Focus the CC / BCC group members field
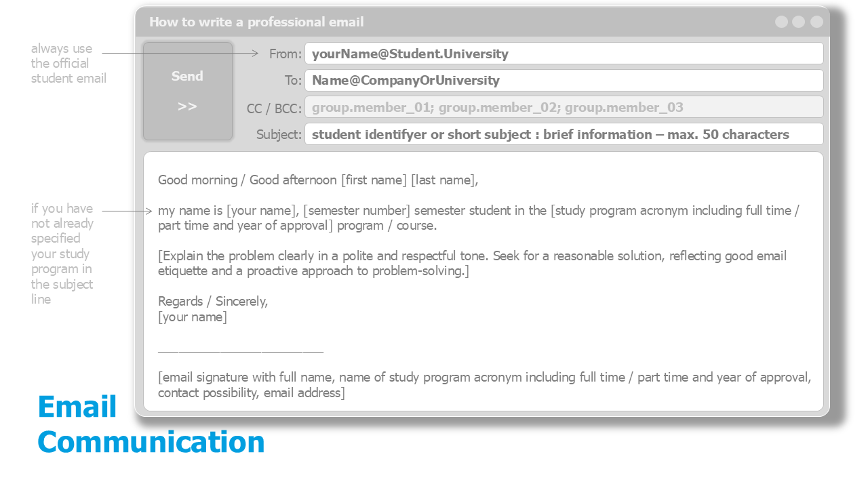 tap(564, 107)
